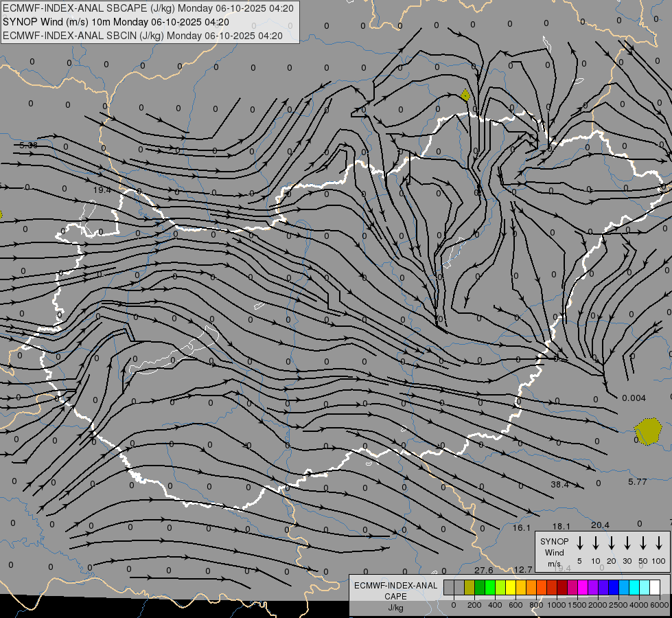Select the pure yellow CAPE legend swatch
The height and width of the screenshot is (618, 672).
coord(511,587)
